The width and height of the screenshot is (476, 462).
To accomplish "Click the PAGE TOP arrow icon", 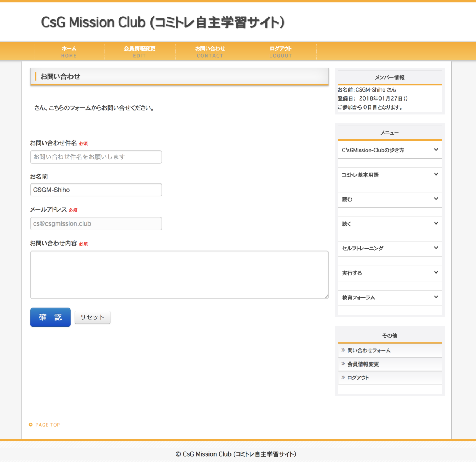I will click(31, 425).
